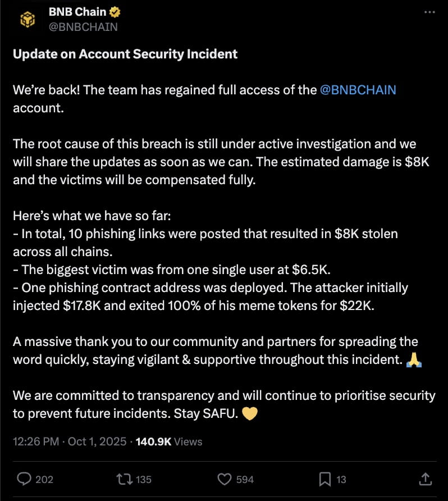Open the @BNBCHAIN handle under the name

point(83,26)
